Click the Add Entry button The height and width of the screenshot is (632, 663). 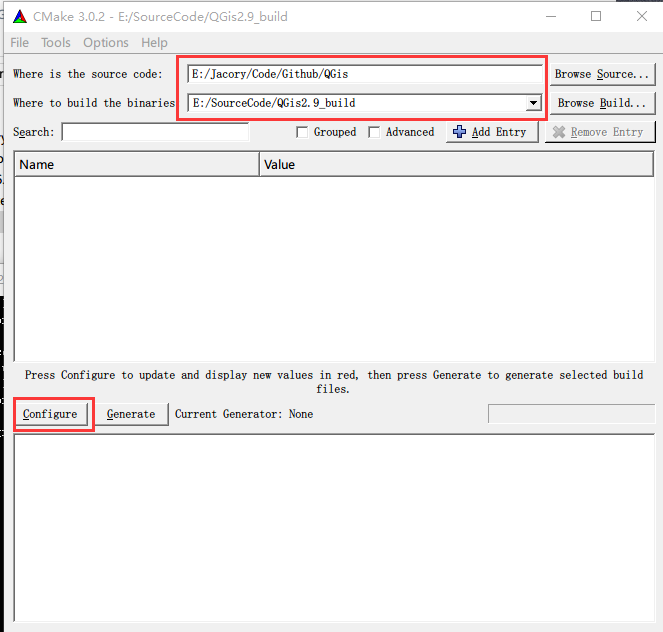492,132
